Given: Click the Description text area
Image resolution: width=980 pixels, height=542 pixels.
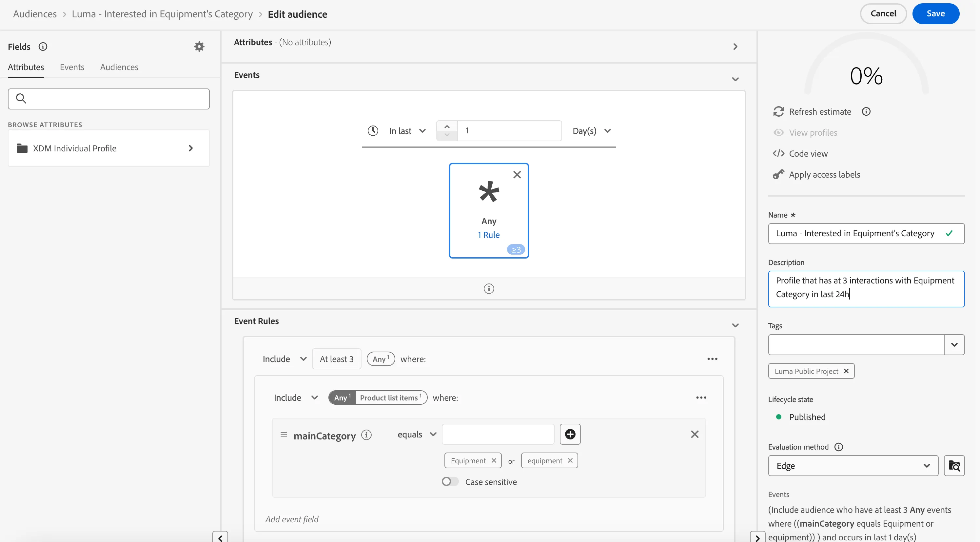Looking at the screenshot, I should (x=866, y=288).
